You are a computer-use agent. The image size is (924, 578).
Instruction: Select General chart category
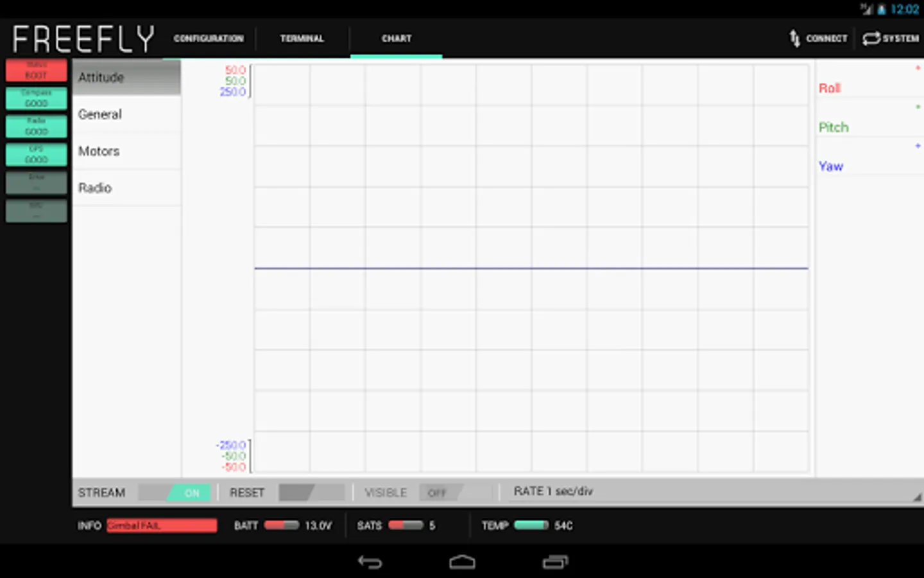(126, 114)
